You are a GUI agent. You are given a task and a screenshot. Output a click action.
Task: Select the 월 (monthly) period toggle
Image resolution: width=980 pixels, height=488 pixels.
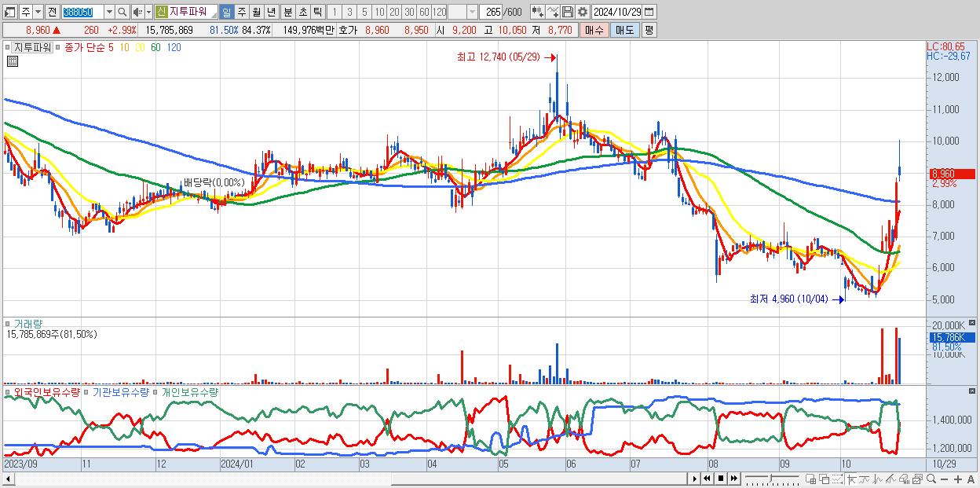pos(256,12)
